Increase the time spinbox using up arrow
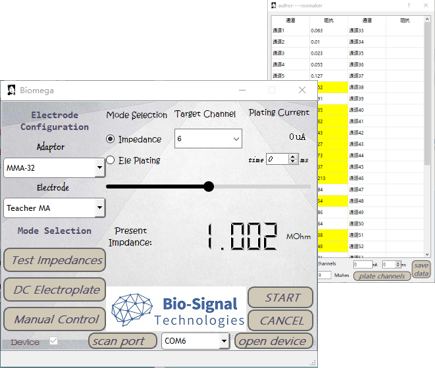 point(293,157)
